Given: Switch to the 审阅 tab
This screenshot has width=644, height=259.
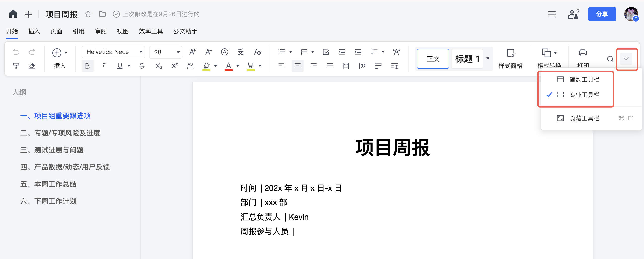Looking at the screenshot, I should coord(101,31).
